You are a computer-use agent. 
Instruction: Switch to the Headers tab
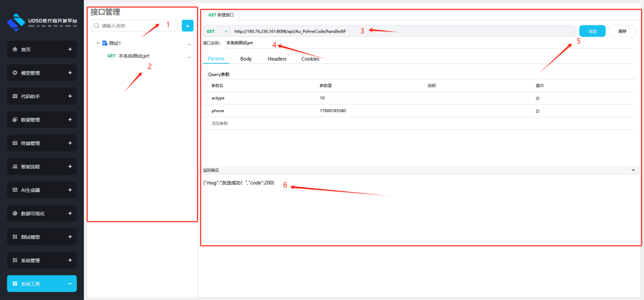pyautogui.click(x=277, y=59)
